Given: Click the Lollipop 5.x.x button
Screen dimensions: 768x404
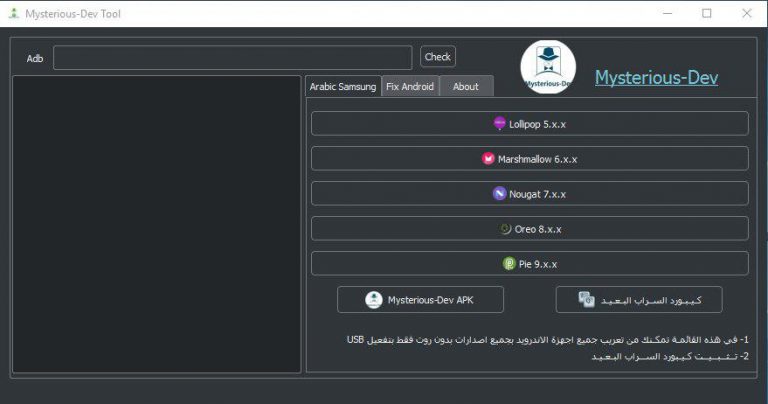Looking at the screenshot, I should (529, 124).
